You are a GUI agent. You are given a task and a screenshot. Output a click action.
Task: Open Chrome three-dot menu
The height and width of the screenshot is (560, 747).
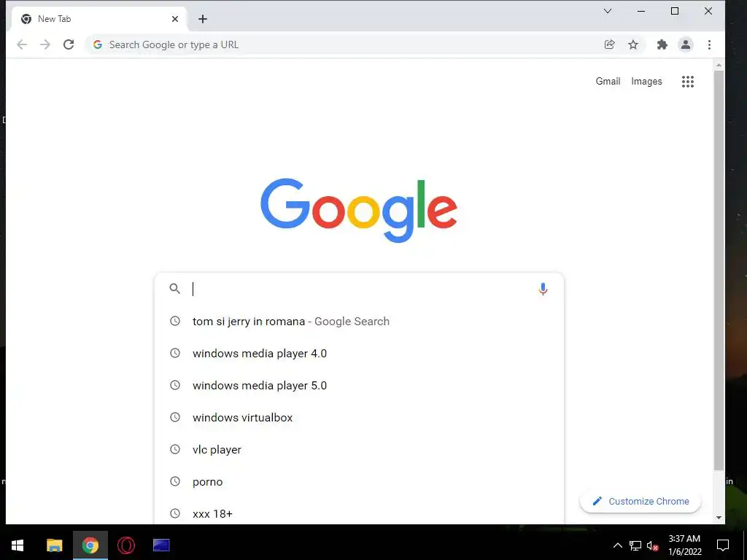(x=709, y=44)
